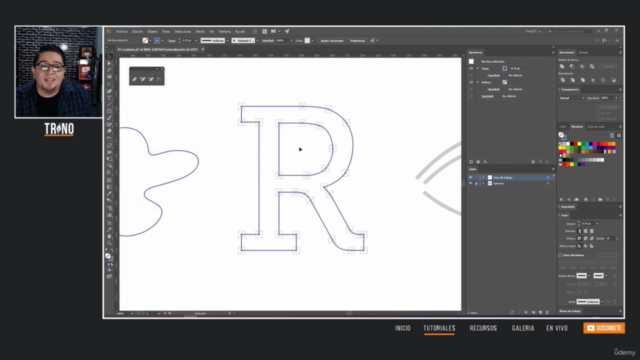Open Objeto menu

pos(152,31)
